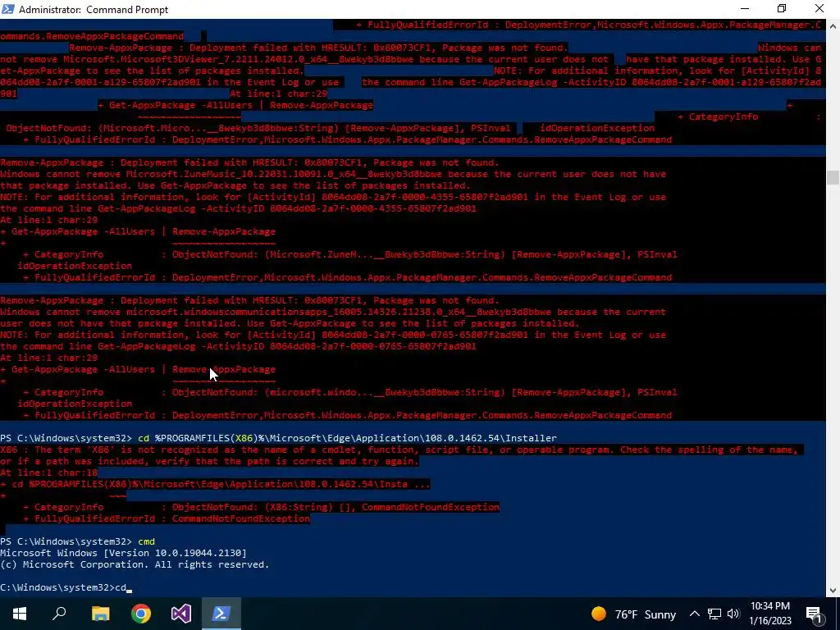The width and height of the screenshot is (840, 630).
Task: Open taskbar Search magnifier
Action: pyautogui.click(x=59, y=614)
